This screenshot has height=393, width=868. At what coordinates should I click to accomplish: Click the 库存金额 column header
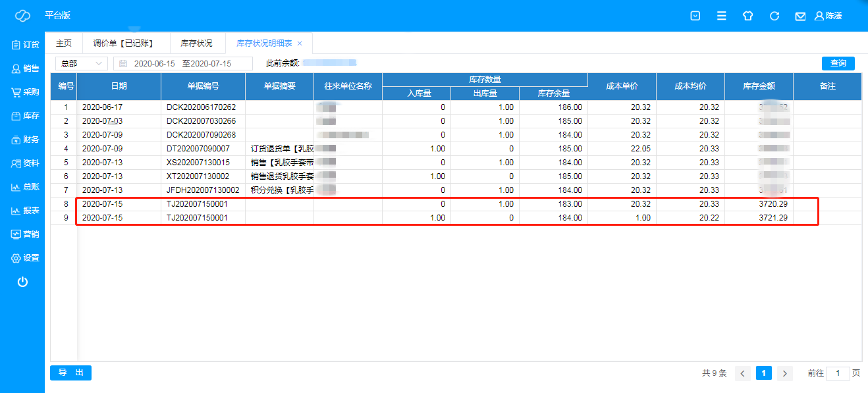tap(759, 86)
